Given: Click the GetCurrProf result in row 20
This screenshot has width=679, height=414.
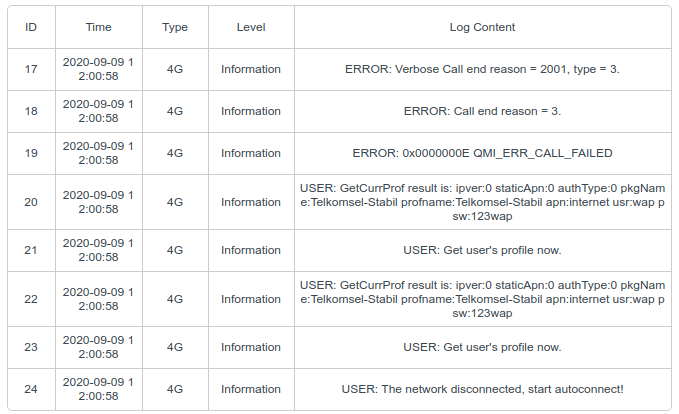Looking at the screenshot, I should click(x=482, y=202).
